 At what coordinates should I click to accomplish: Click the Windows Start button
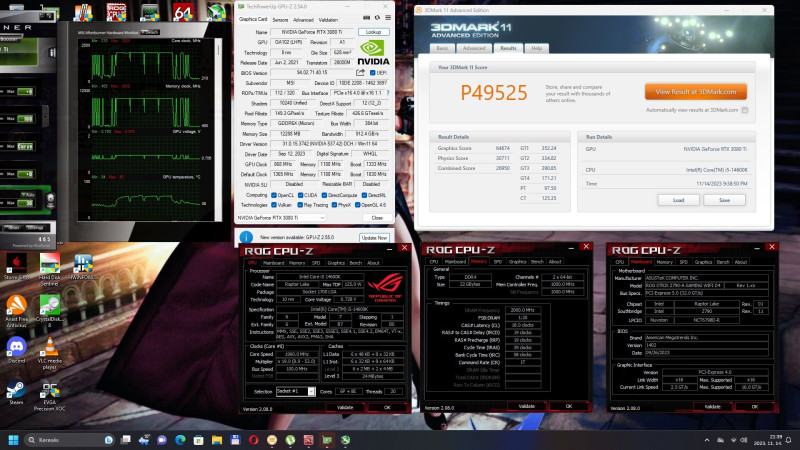(x=14, y=440)
